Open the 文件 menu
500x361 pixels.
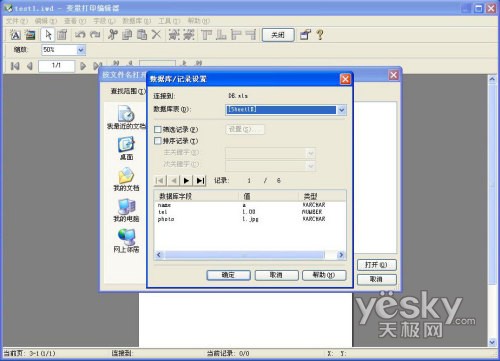pos(17,21)
